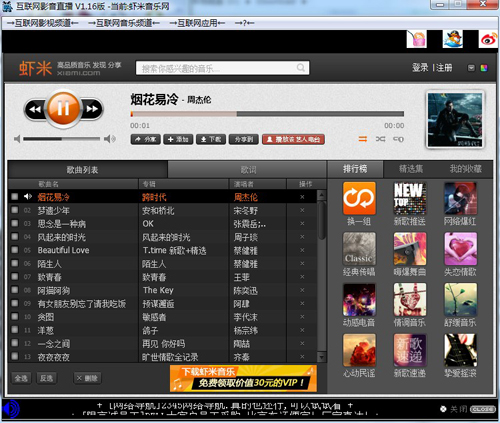Skip to the previous track
This screenshot has height=423, width=500.
[35, 109]
